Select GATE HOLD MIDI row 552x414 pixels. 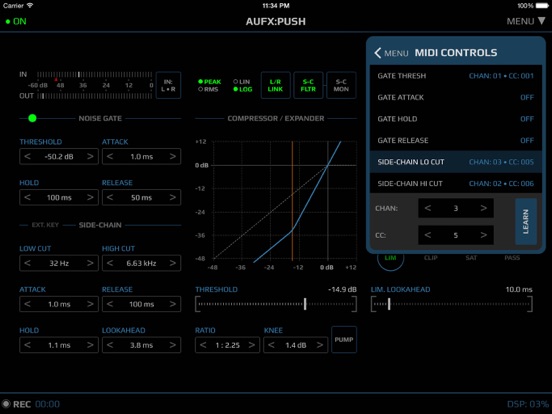click(x=456, y=119)
